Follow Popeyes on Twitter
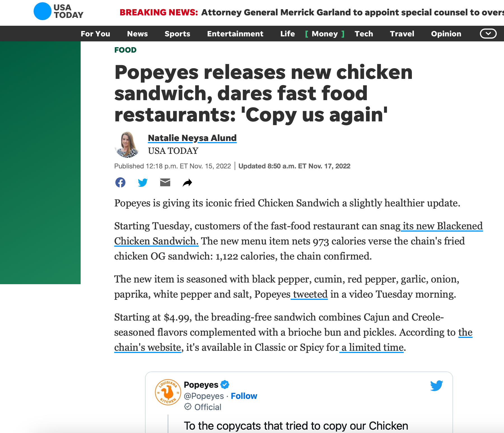 pyautogui.click(x=244, y=396)
